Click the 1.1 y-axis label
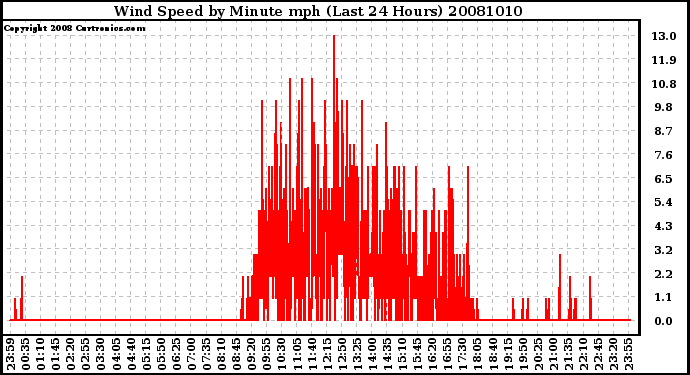Screen dimensions: 690x375 pyautogui.click(x=664, y=297)
